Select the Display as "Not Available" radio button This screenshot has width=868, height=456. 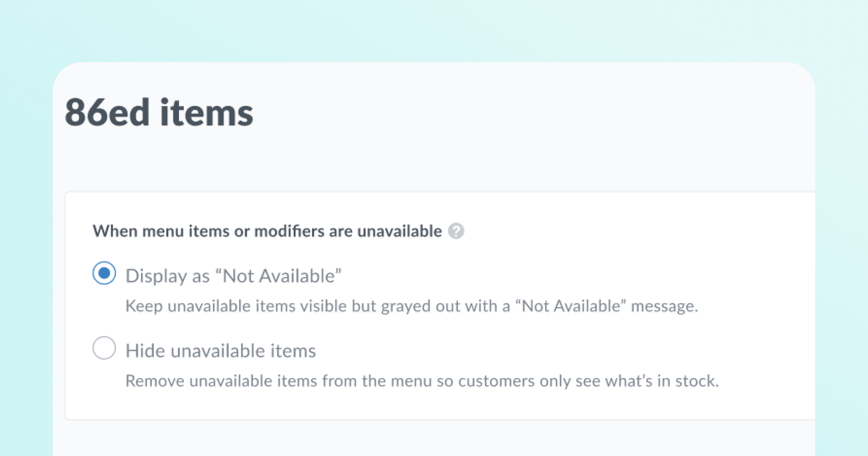click(104, 273)
